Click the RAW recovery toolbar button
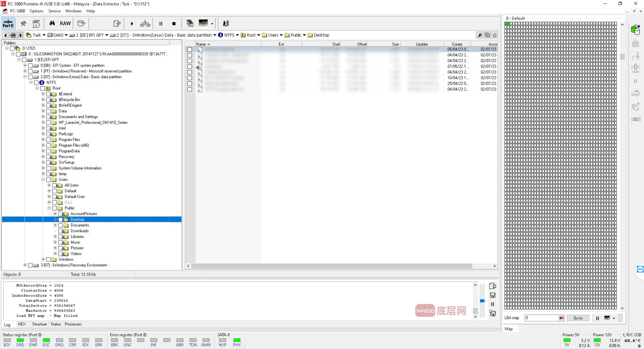Screen dimensions: 644x349 (x=65, y=23)
